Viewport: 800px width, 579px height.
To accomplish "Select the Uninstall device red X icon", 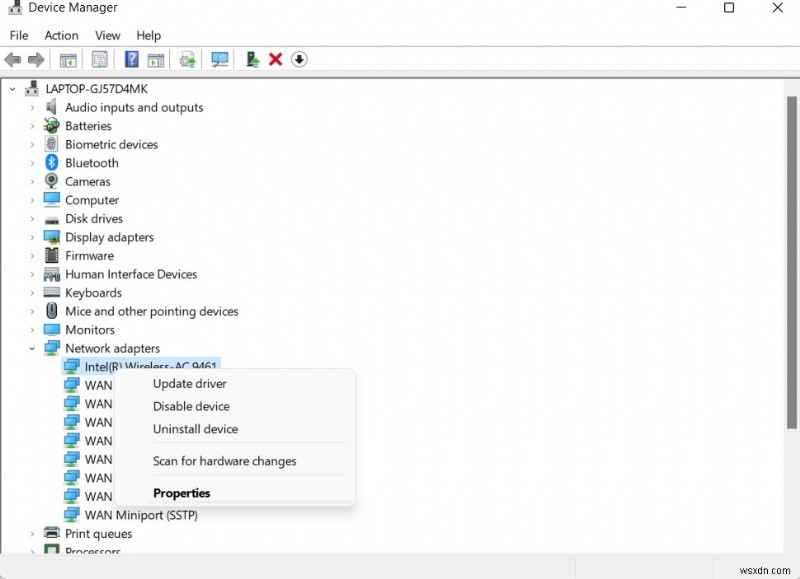I will coord(275,60).
